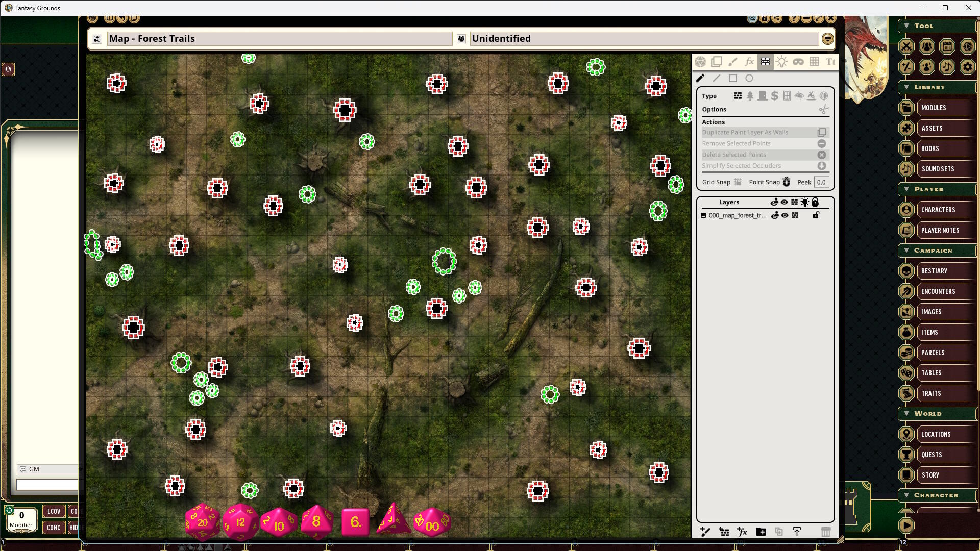
Task: Open the plus/minus Modifiers tool icon
Action: [906, 67]
